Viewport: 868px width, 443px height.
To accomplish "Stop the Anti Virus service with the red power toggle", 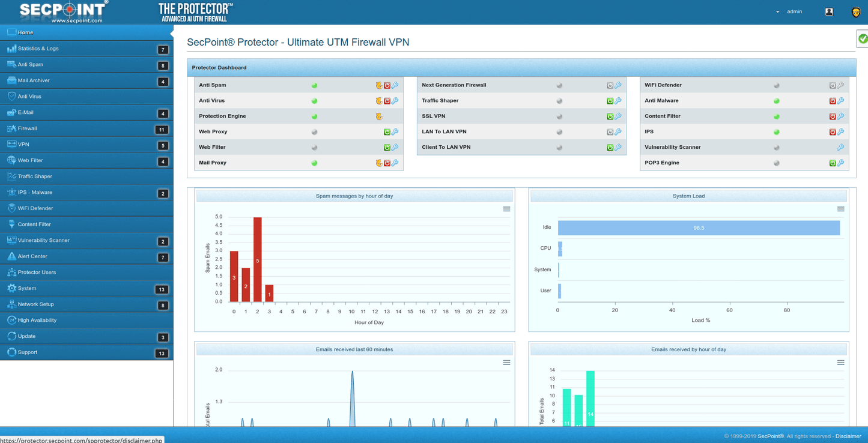I will pos(387,100).
